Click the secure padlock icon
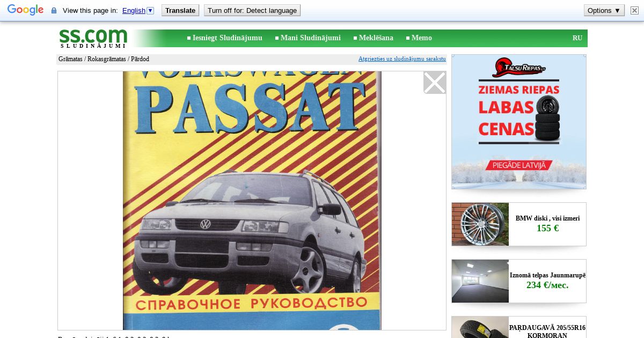This screenshot has width=644, height=338. click(x=54, y=10)
